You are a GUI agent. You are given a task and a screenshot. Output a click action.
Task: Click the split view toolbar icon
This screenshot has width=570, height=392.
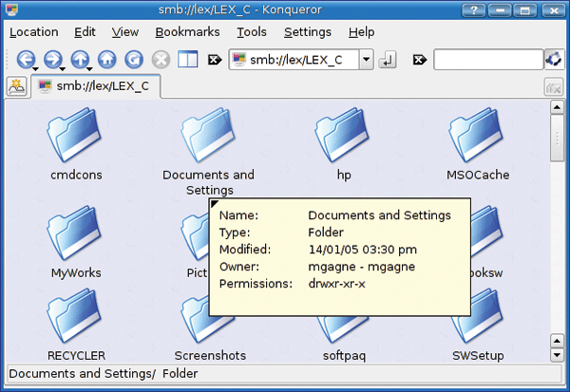coord(187,60)
